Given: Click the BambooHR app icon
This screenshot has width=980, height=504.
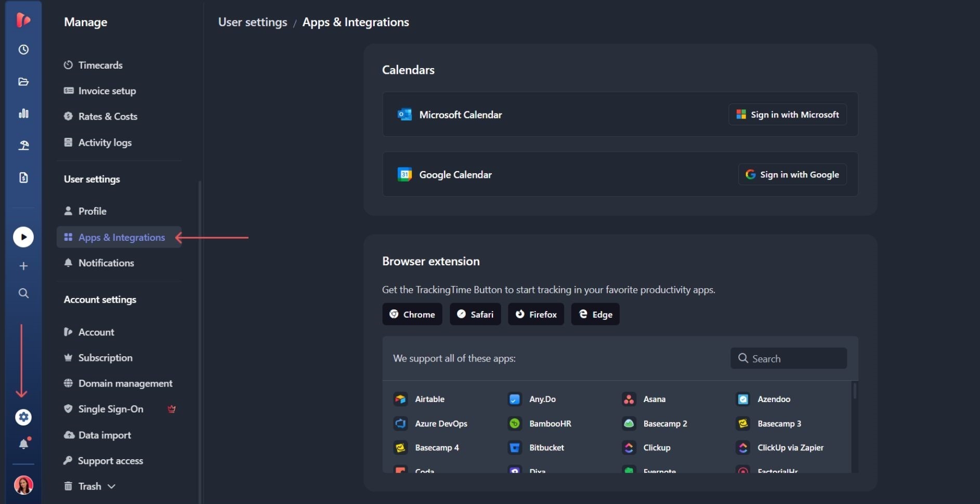Looking at the screenshot, I should coord(515,423).
